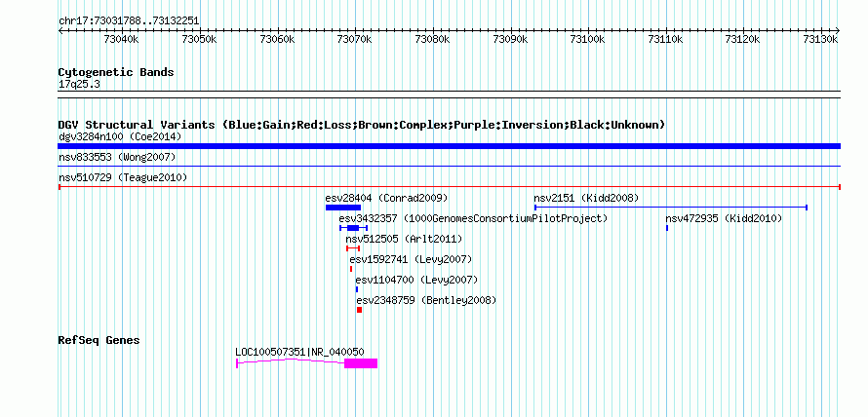Screen dimensions: 868x417
Task: Click the nsv512505 (Arlt2011) label
Action: [x=404, y=239]
